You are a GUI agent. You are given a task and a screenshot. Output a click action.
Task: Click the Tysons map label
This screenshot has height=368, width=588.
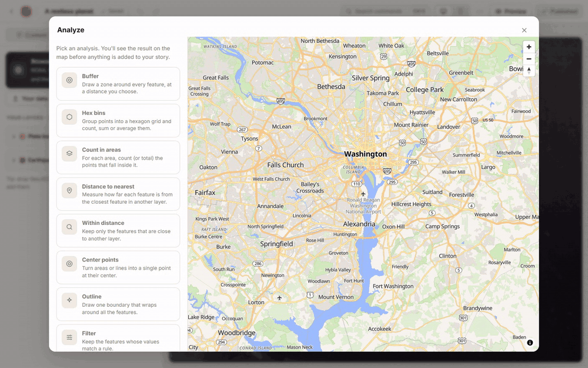click(x=249, y=138)
